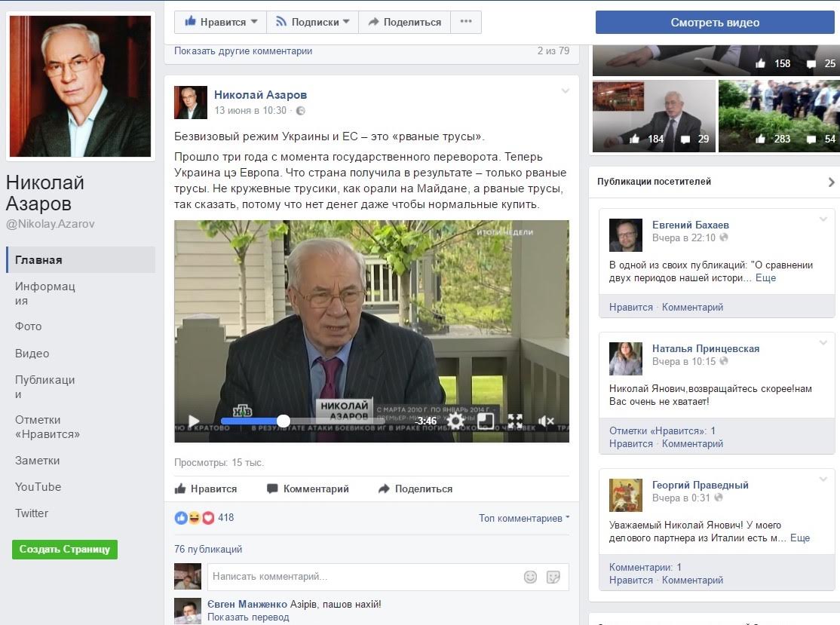Expand Георгий Праведный post with Еще
The height and width of the screenshot is (625, 840).
tap(800, 538)
